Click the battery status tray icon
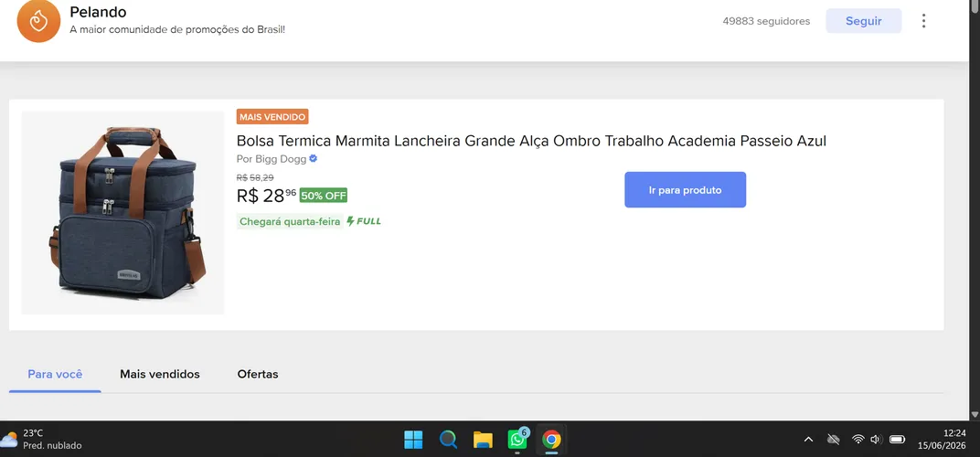The height and width of the screenshot is (457, 980). [x=898, y=440]
